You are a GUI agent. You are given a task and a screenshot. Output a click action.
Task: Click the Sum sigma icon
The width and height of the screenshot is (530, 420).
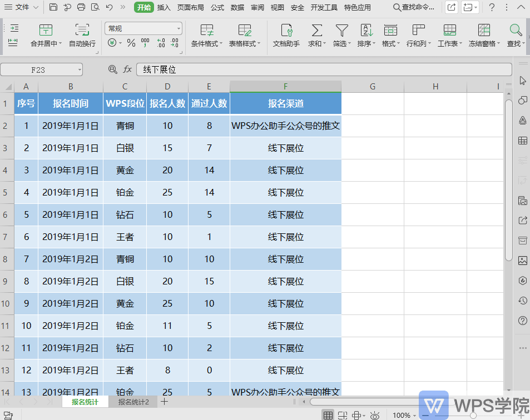pos(316,30)
